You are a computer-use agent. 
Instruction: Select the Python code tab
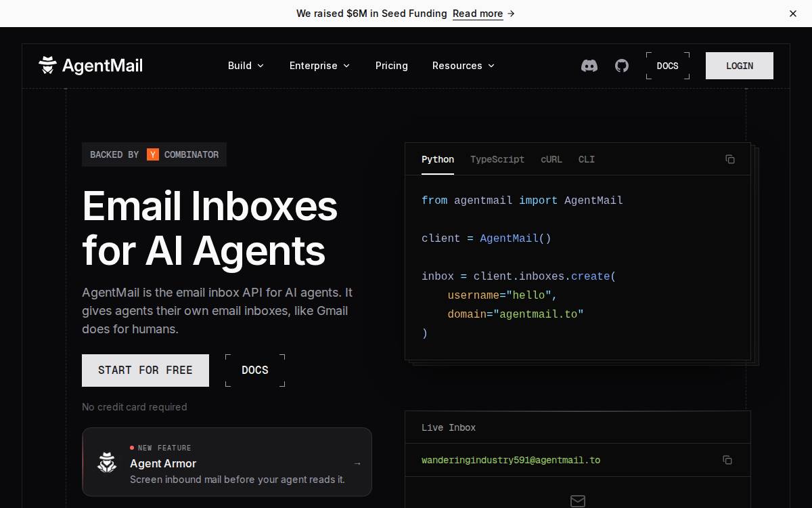(x=438, y=160)
